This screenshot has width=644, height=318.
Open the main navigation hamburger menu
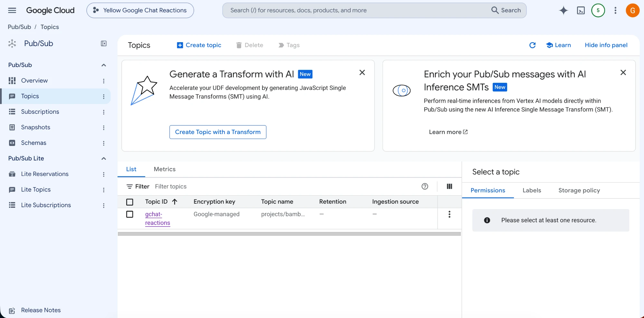pos(12,10)
